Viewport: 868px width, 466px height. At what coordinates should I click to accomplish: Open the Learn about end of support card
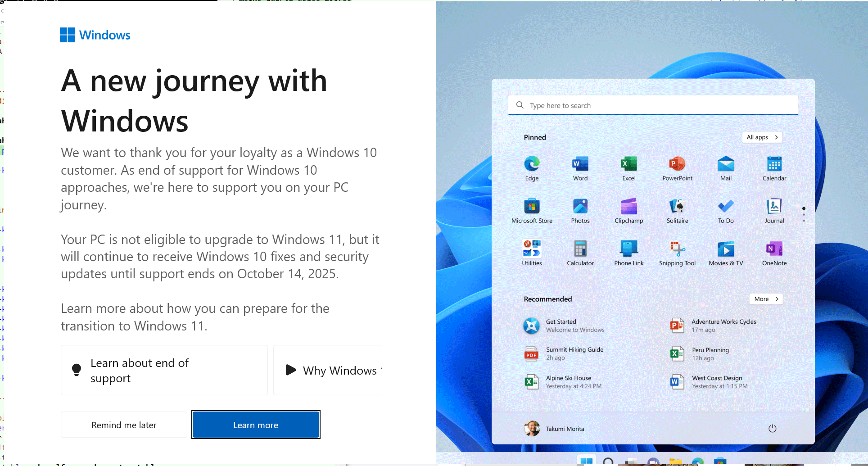[x=164, y=370]
